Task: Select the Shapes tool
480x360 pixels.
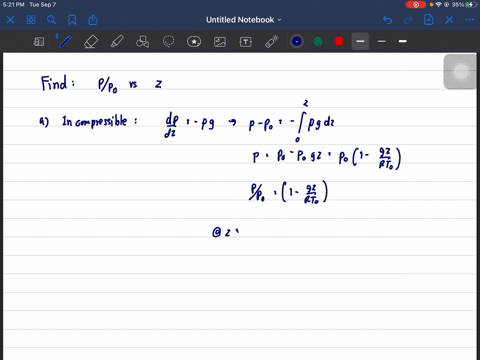Action: click(x=142, y=42)
